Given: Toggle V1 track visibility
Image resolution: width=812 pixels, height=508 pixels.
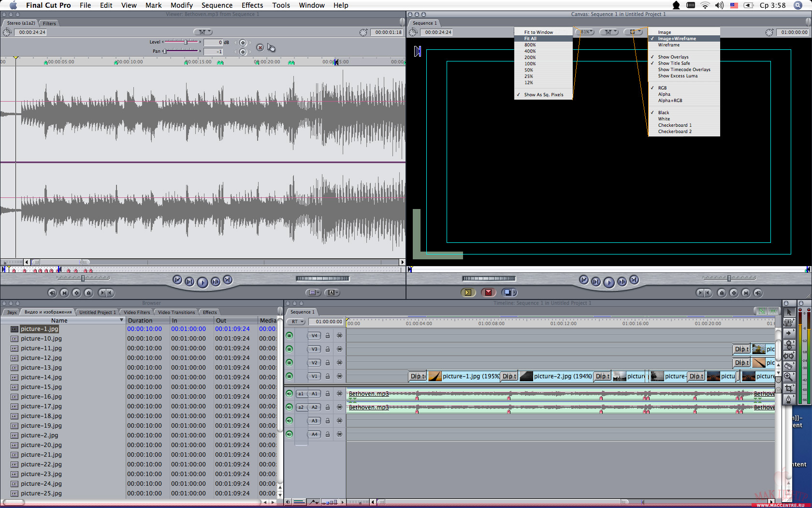Looking at the screenshot, I should click(x=290, y=376).
